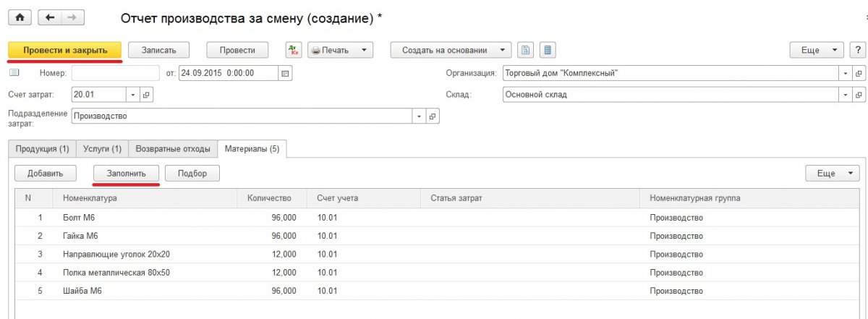Open the Организация field's linked record icon

[x=859, y=73]
